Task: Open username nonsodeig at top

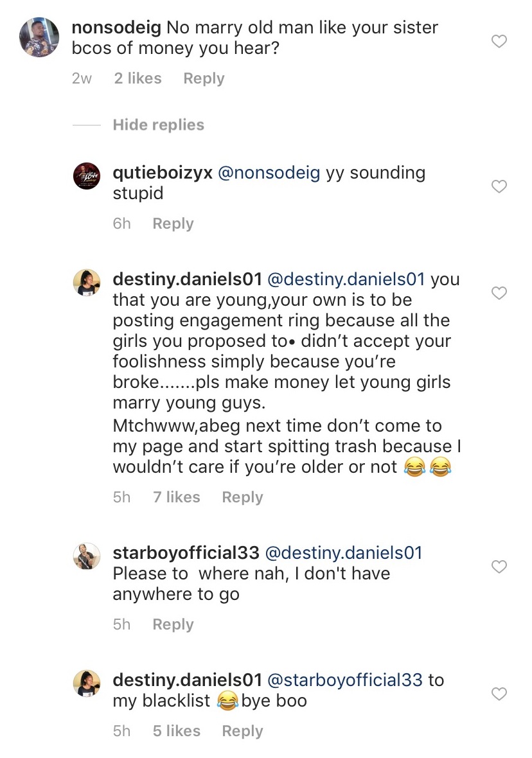Action: 116,28
